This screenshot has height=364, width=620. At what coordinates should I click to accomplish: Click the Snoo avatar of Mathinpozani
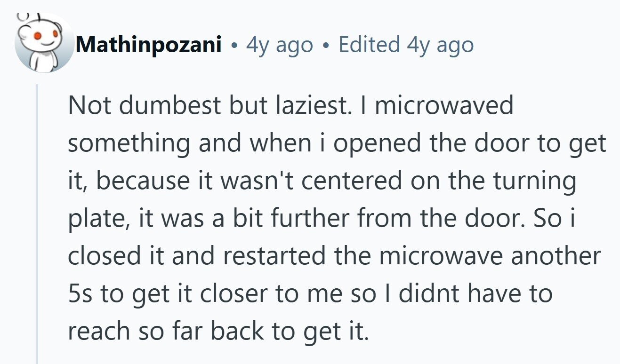coord(44,44)
